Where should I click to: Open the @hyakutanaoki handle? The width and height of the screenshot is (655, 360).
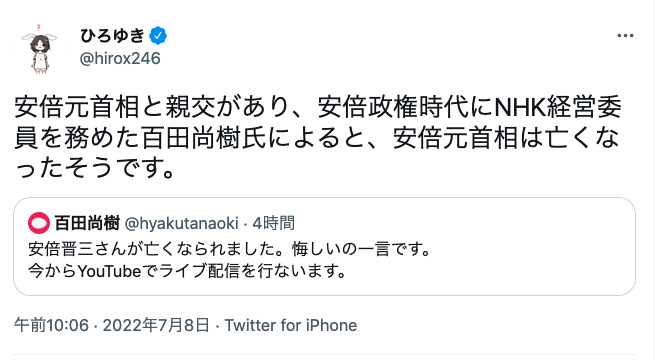[x=182, y=223]
